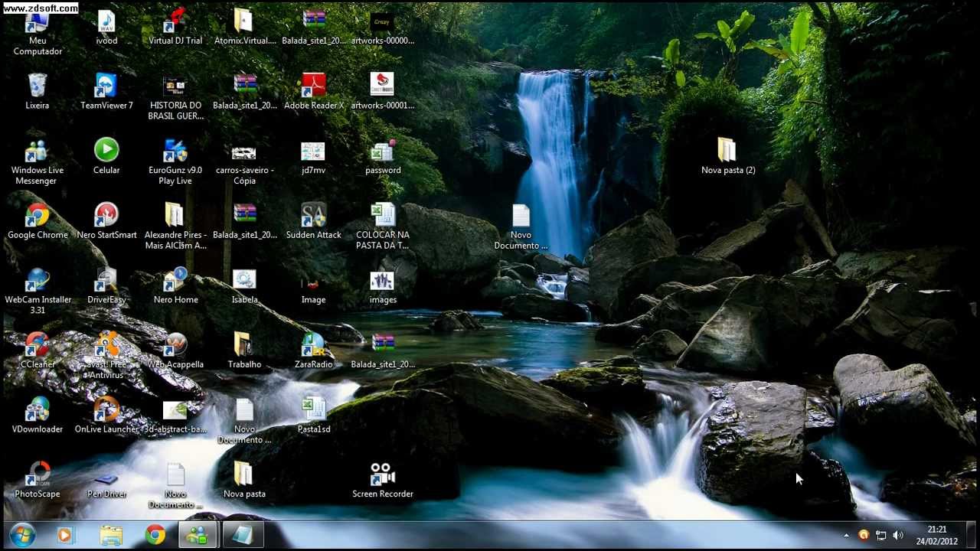This screenshot has height=551, width=980.
Task: Open the Windows Start menu
Action: pos(22,535)
